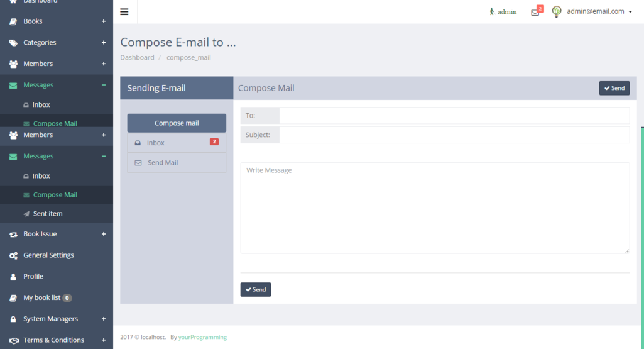Open the envelope notifications icon in top bar
This screenshot has height=349, width=644.
coord(535,12)
